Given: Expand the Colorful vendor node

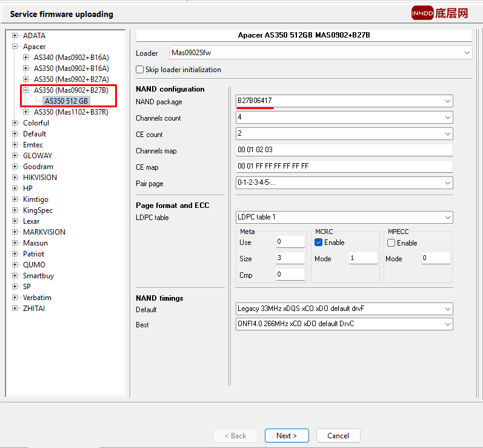Looking at the screenshot, I should point(15,123).
